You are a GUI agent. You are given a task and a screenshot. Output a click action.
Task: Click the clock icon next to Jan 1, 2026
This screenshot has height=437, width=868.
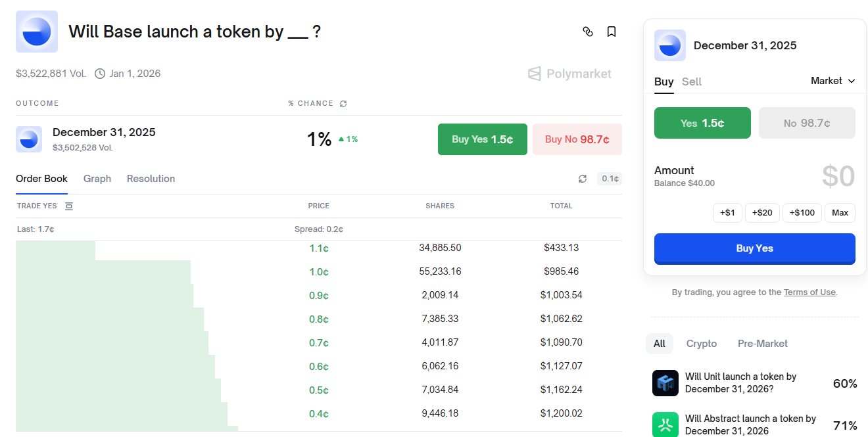(x=100, y=73)
